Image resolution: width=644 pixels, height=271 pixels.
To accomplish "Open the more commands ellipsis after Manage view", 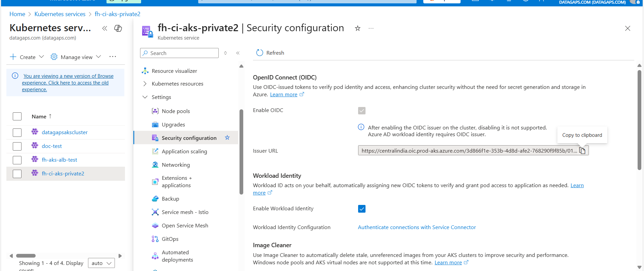I will 113,57.
